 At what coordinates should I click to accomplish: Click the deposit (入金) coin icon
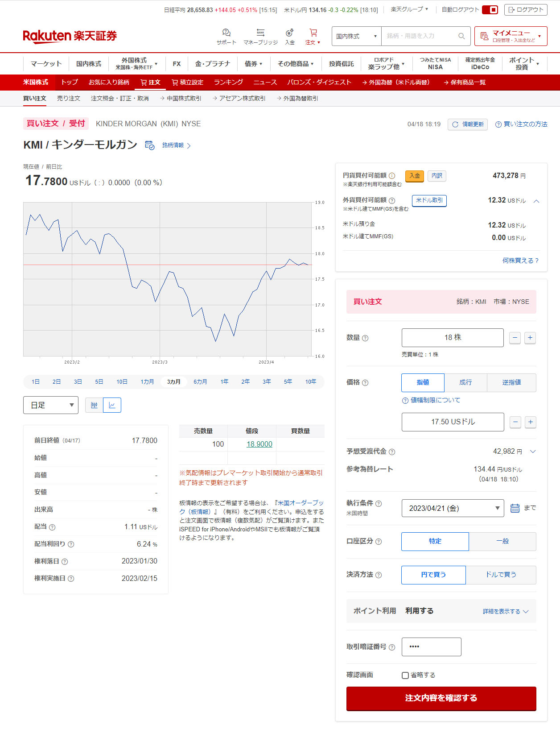click(x=290, y=33)
